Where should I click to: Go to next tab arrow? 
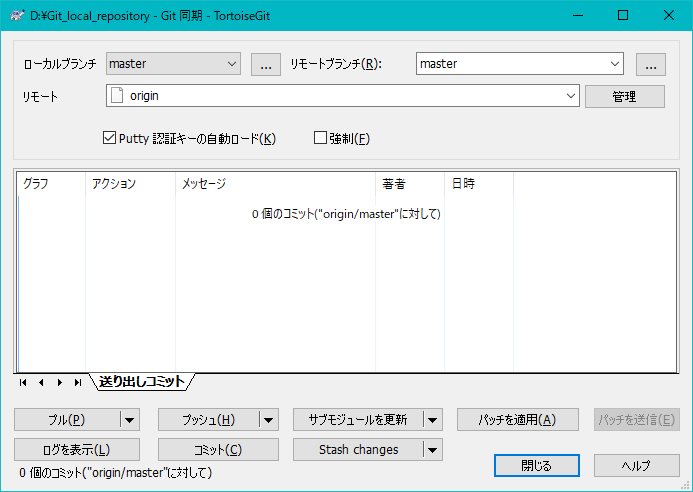pyautogui.click(x=60, y=382)
